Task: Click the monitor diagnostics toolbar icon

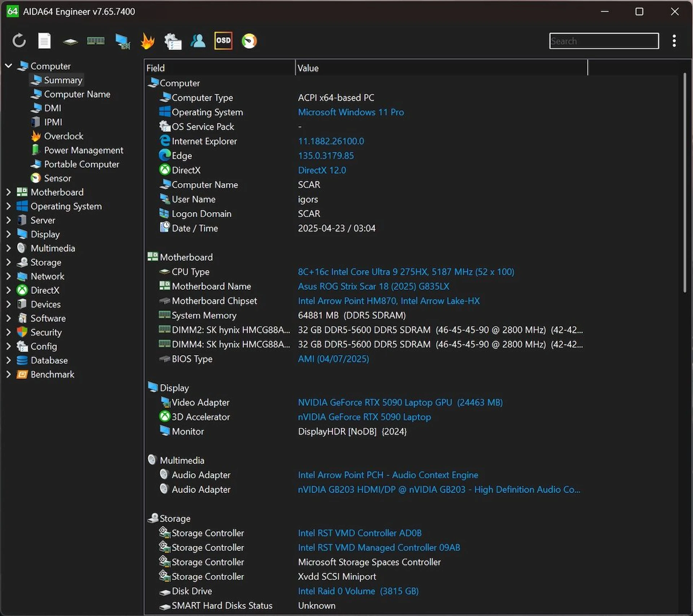Action: (122, 41)
